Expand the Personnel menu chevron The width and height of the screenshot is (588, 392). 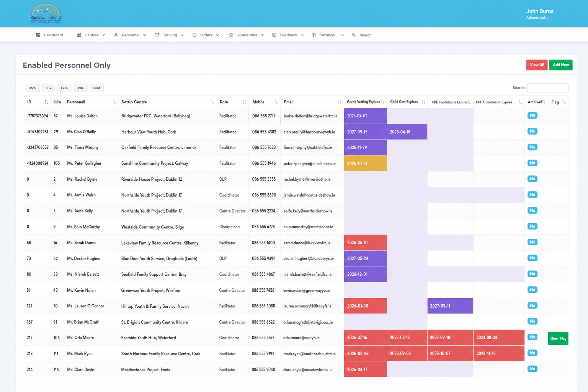[144, 35]
